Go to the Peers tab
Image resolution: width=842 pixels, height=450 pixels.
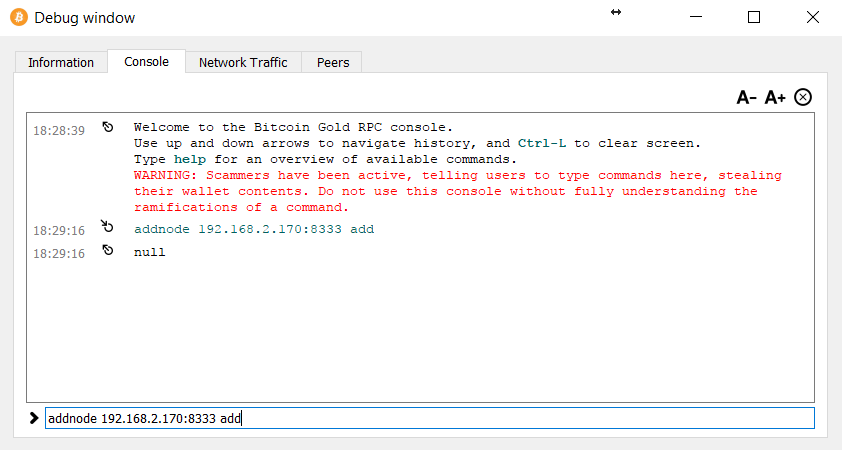(333, 62)
